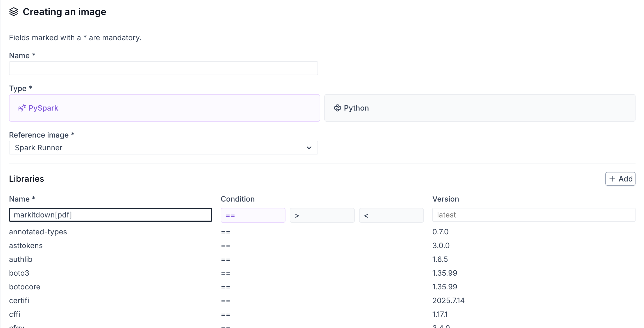The height and width of the screenshot is (328, 644).
Task: Click the botocore library name
Action: (x=25, y=287)
